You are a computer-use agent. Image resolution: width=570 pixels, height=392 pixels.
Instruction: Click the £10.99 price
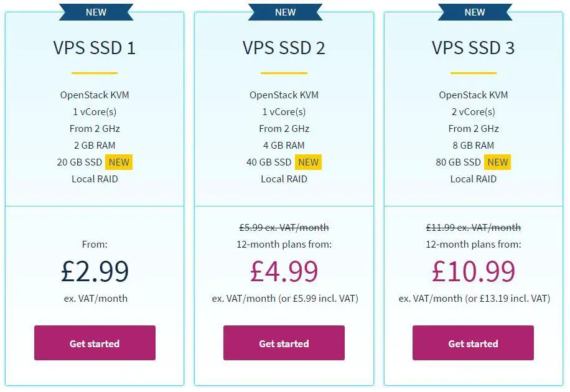(x=473, y=271)
